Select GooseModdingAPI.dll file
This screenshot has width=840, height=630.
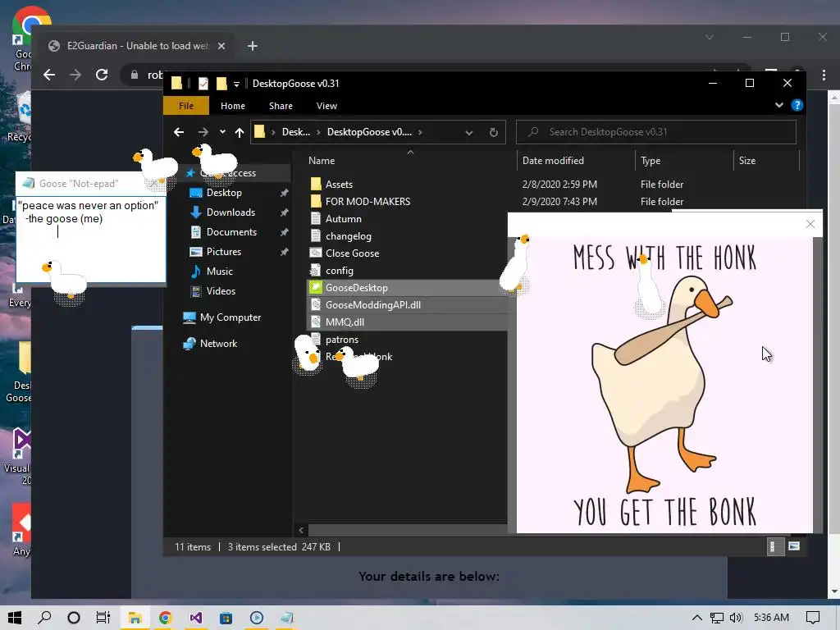tap(373, 305)
